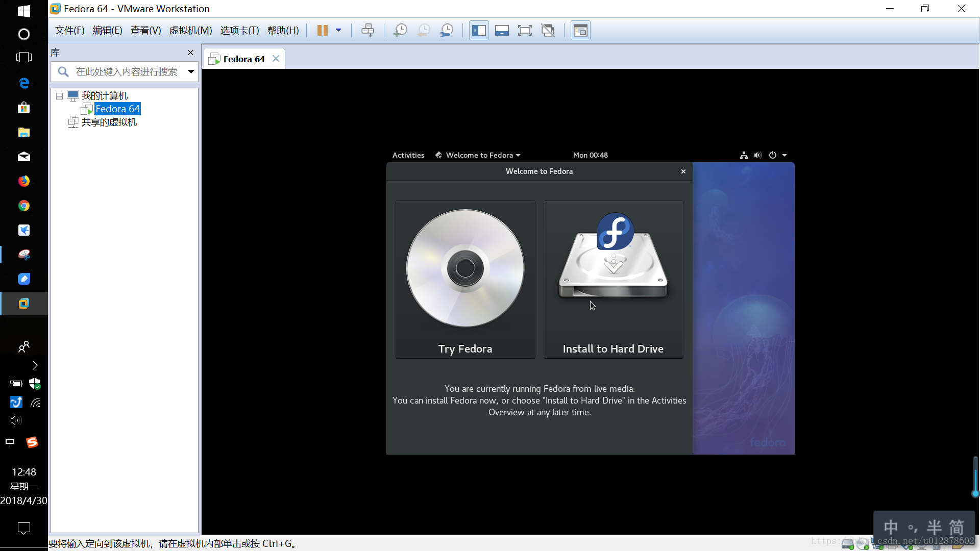Click the Windows volume tray icon
Image resolution: width=980 pixels, height=551 pixels.
pyautogui.click(x=16, y=420)
